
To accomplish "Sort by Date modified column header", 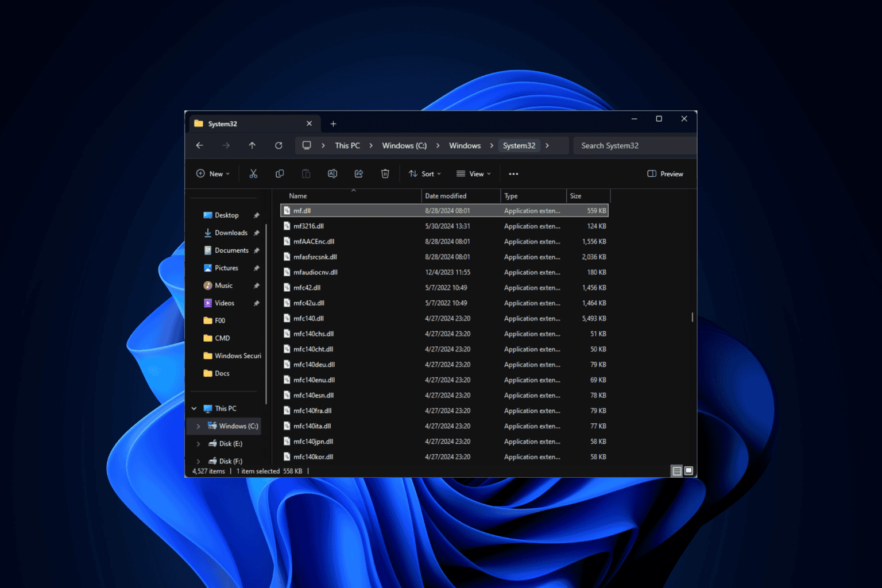I will pyautogui.click(x=461, y=196).
